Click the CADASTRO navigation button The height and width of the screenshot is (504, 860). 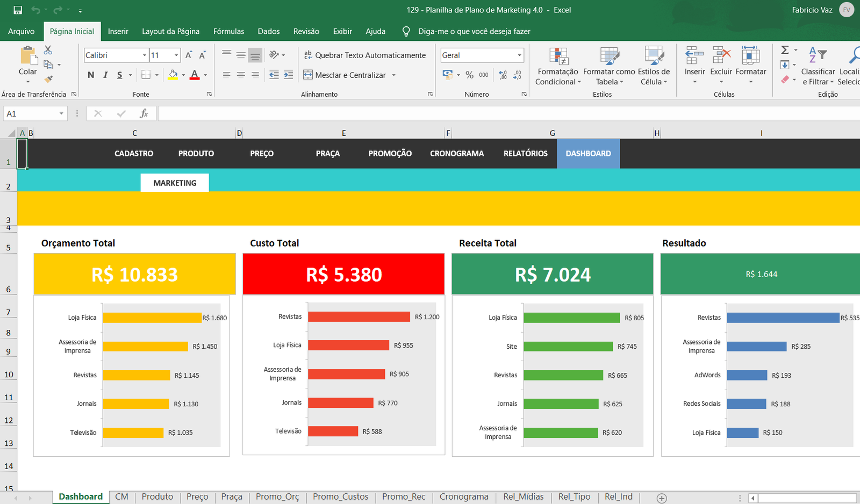134,154
